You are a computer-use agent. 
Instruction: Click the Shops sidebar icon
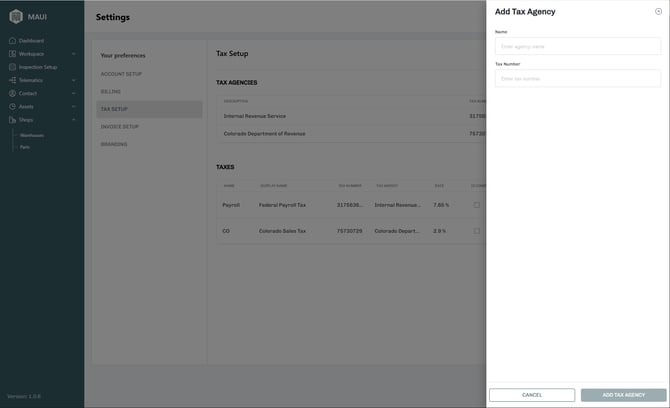coord(12,119)
